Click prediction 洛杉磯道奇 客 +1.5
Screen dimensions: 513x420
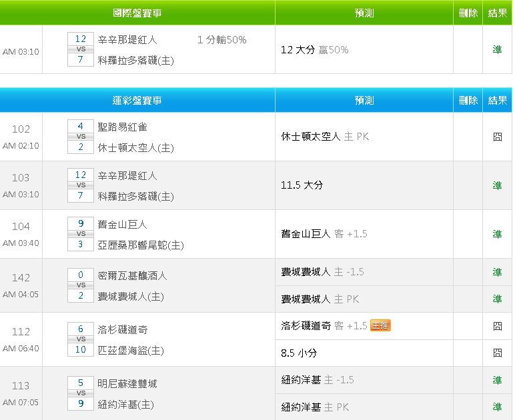coord(324,325)
